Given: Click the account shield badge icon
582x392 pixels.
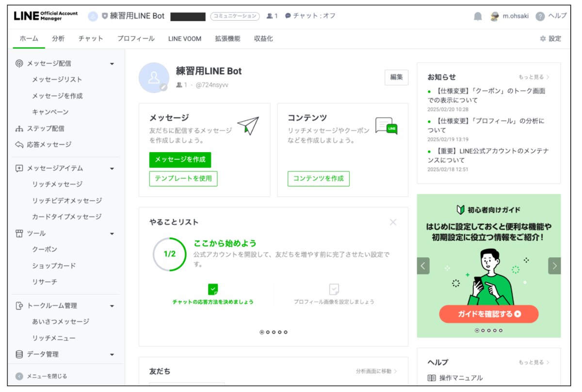Looking at the screenshot, I should click(x=105, y=16).
